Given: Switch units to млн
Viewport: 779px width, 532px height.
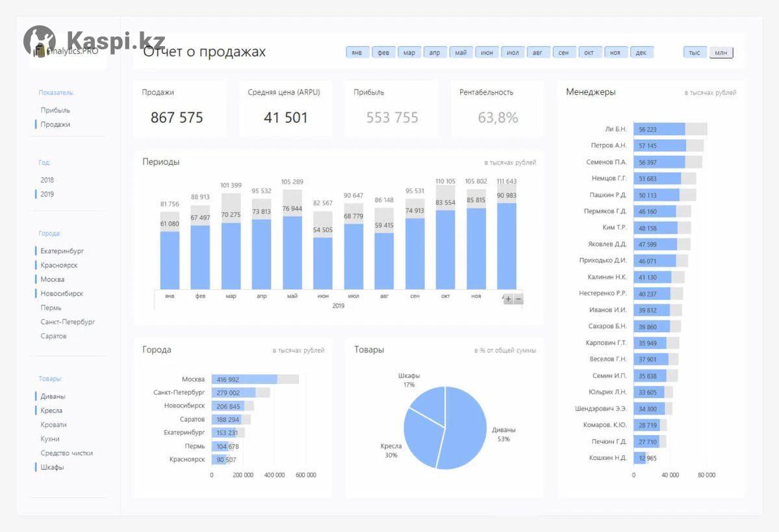Looking at the screenshot, I should (721, 53).
